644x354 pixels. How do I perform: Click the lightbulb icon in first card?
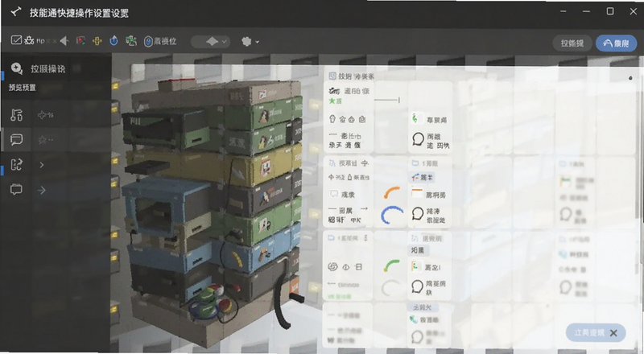coord(332,119)
